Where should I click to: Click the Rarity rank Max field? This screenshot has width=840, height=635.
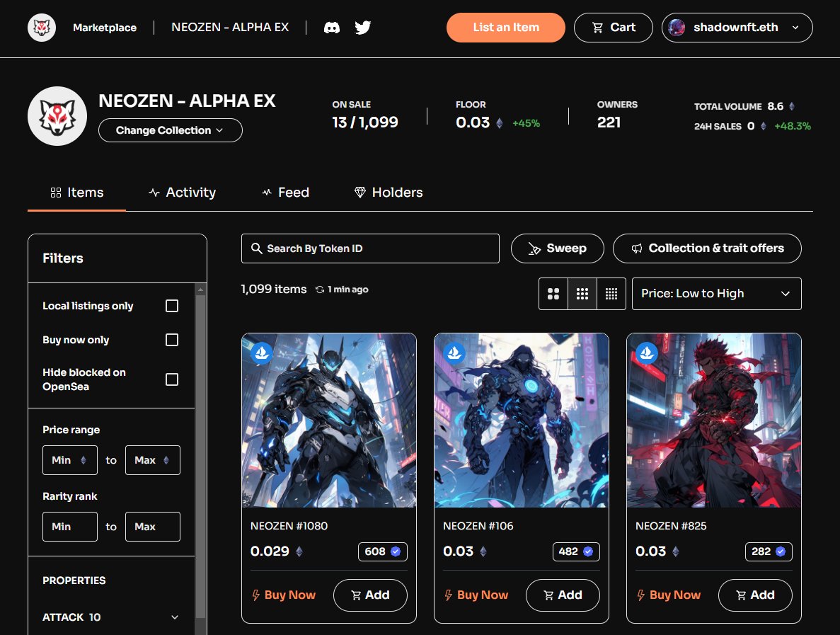click(153, 526)
